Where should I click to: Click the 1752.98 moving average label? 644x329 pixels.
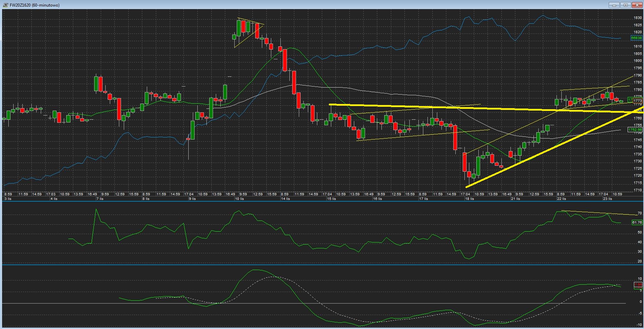tap(635, 130)
